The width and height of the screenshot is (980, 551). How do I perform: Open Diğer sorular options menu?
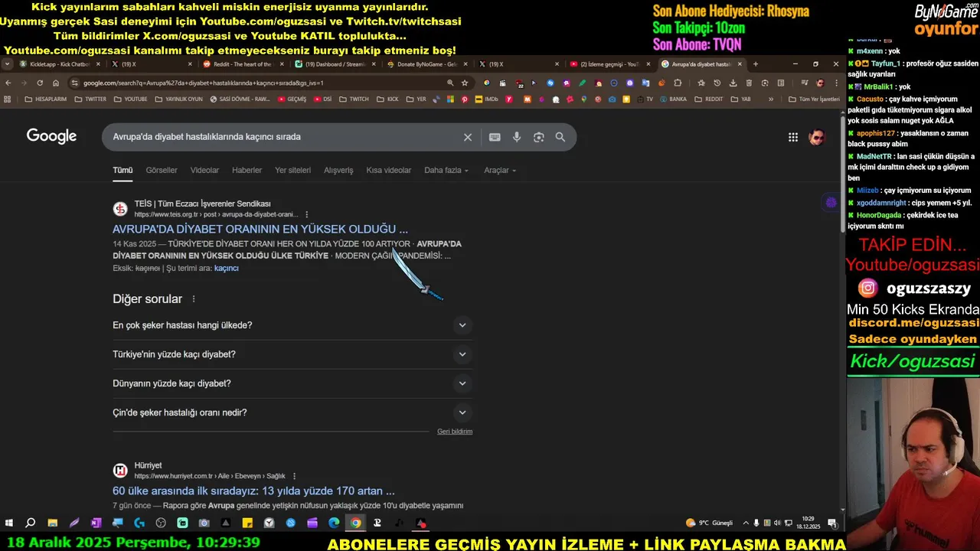[x=194, y=299]
